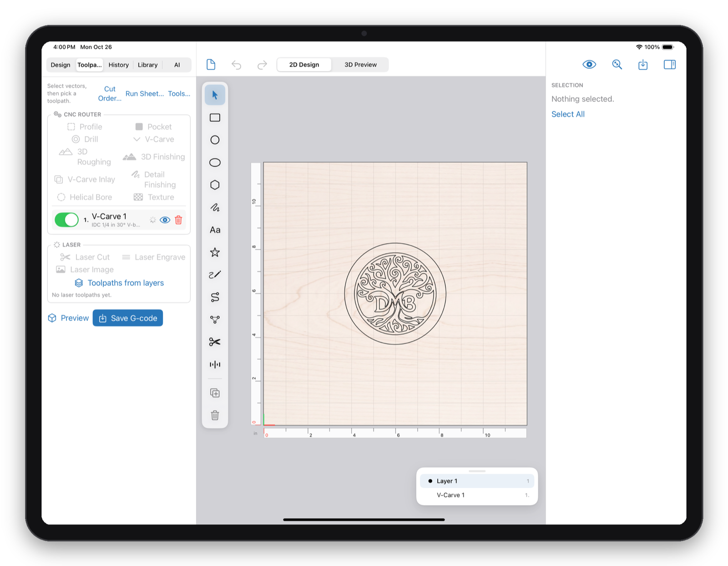The width and height of the screenshot is (728, 566).
Task: Click Select All in Selection panel
Action: pyautogui.click(x=568, y=114)
